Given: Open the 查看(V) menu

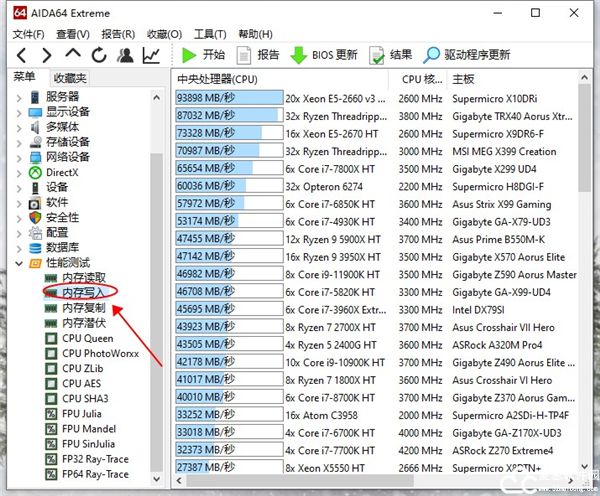Looking at the screenshot, I should (73, 34).
